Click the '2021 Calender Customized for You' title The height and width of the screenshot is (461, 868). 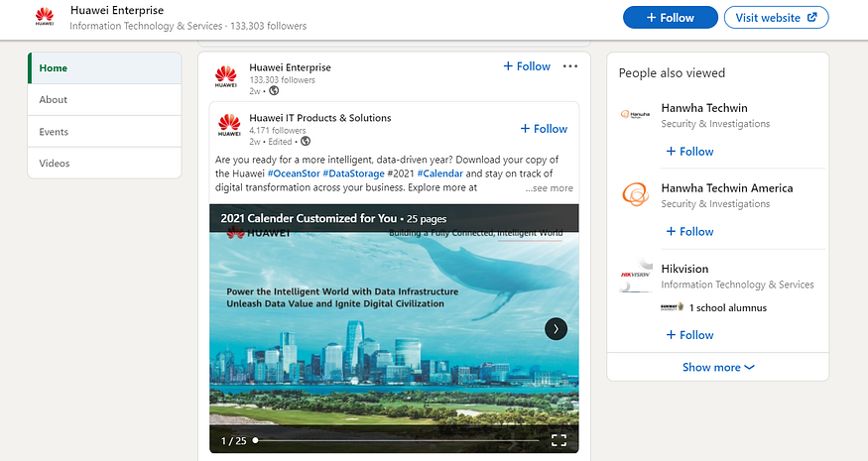(309, 218)
